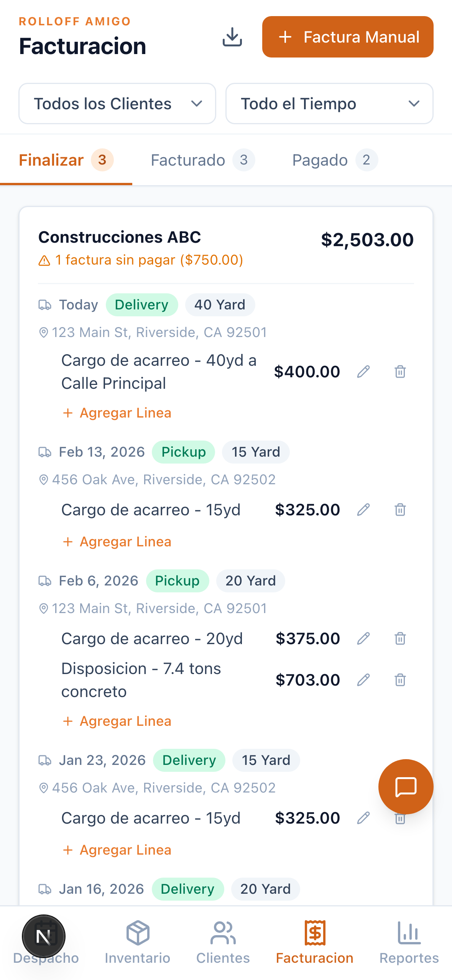The height and width of the screenshot is (980, 452).
Task: Open Clientes in the bottom navigation
Action: click(223, 941)
